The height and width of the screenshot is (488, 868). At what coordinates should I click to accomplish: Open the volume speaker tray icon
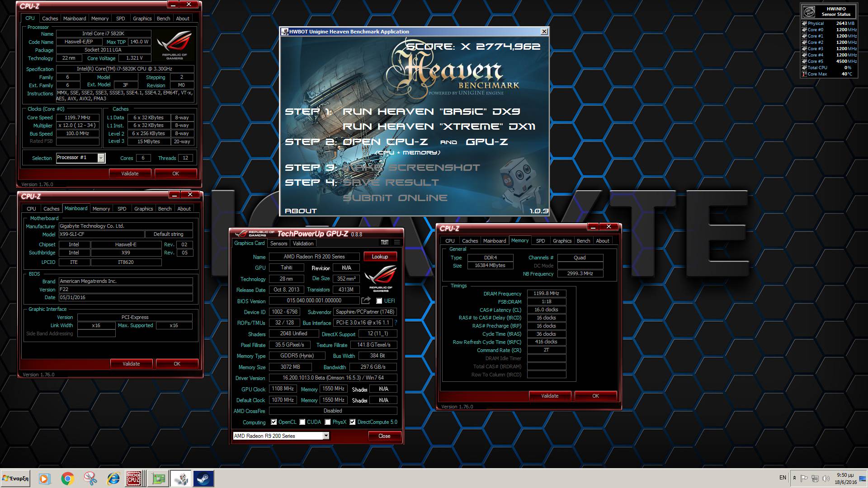tap(826, 478)
